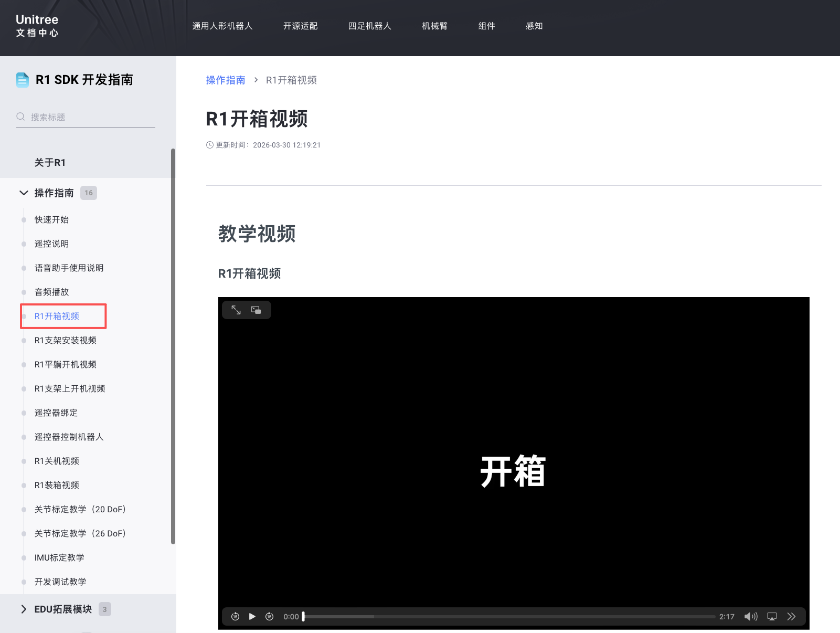Open R1装箱视频 page
Screen dimensions: 840x633
point(57,485)
